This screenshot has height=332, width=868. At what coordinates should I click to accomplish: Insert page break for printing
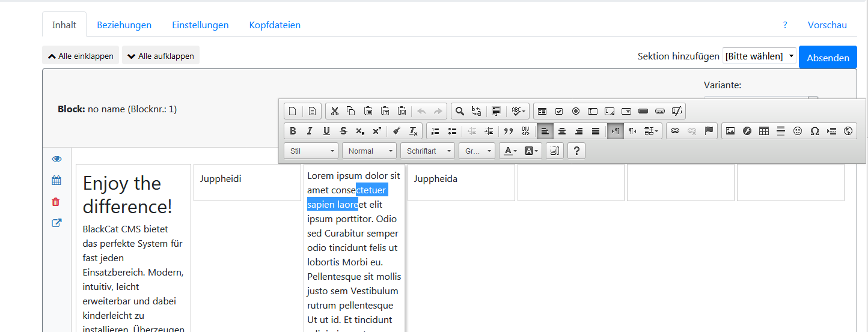tap(831, 131)
